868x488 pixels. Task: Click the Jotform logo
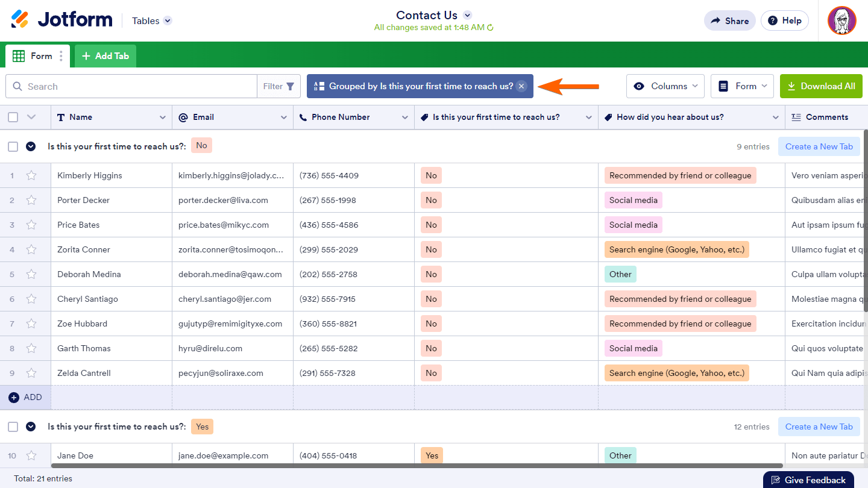coord(61,20)
